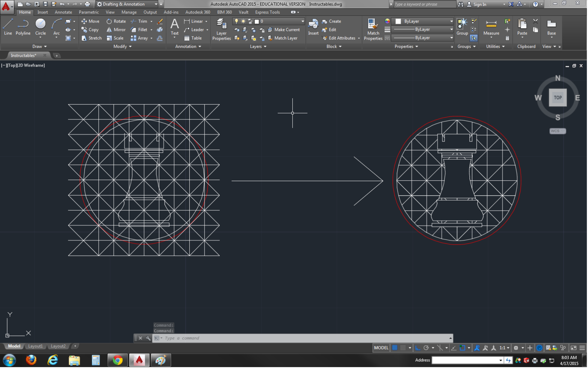Expand the Utilities panel
The width and height of the screenshot is (588, 379).
pyautogui.click(x=495, y=46)
